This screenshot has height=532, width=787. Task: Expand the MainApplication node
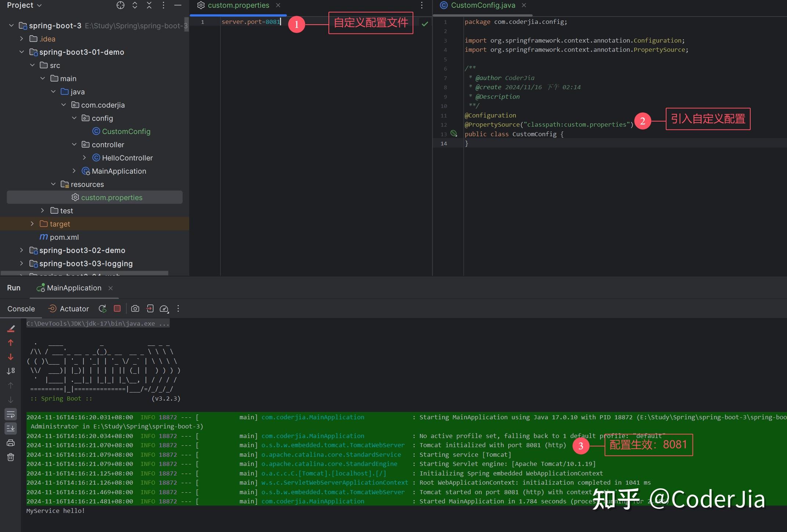coord(74,171)
